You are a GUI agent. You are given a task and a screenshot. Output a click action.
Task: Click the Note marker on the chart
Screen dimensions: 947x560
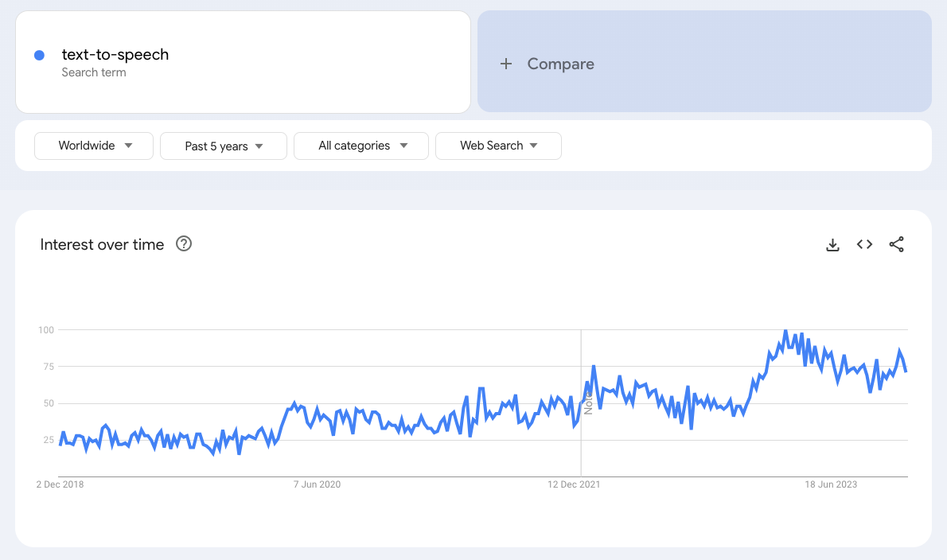click(x=587, y=402)
